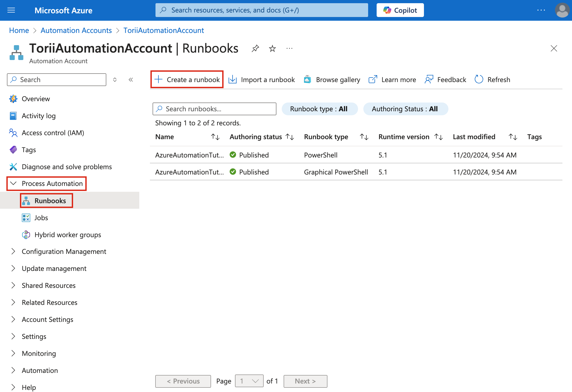Click the Jobs icon in sidebar
Image resolution: width=572 pixels, height=392 pixels.
point(26,218)
